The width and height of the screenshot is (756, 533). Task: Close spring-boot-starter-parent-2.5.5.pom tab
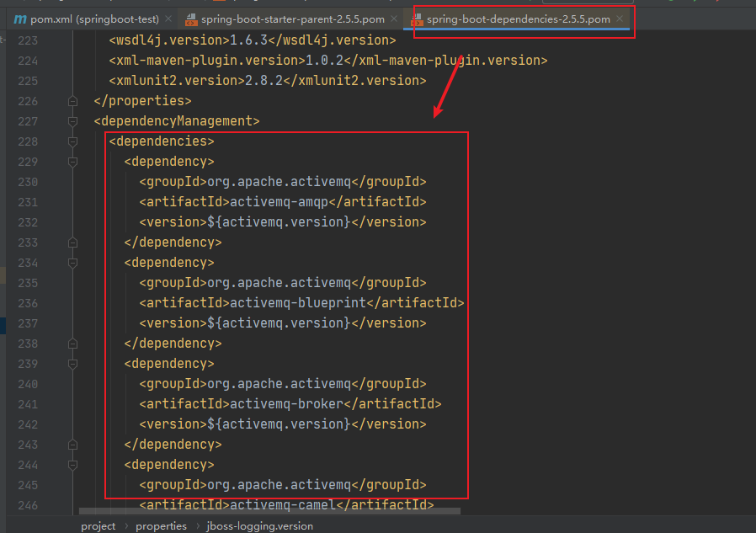[x=394, y=19]
